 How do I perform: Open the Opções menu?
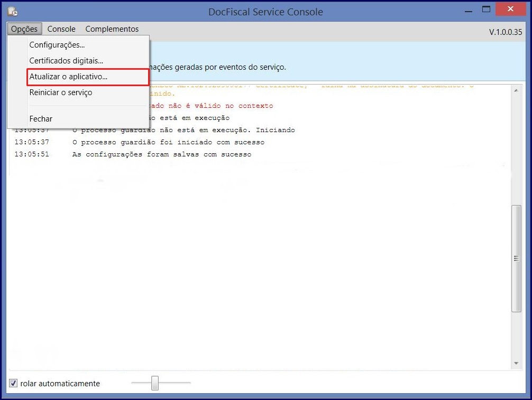[x=24, y=29]
